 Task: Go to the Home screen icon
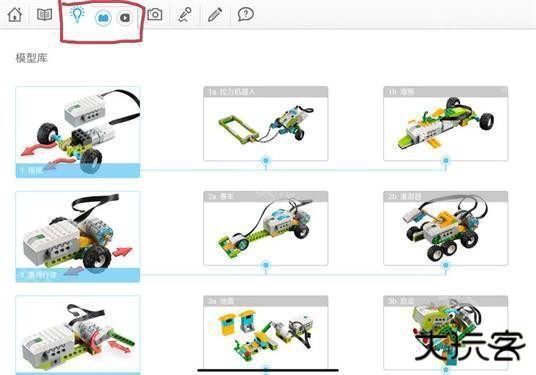pos(15,14)
